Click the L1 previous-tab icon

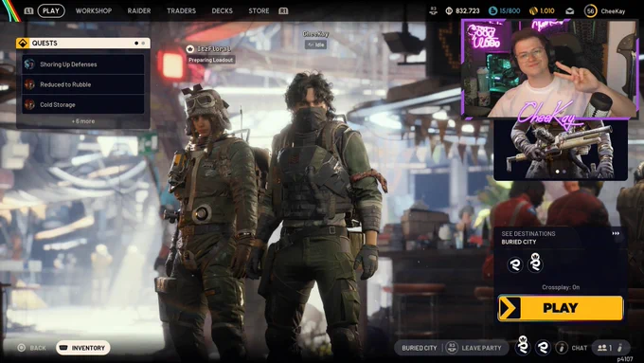(x=28, y=10)
